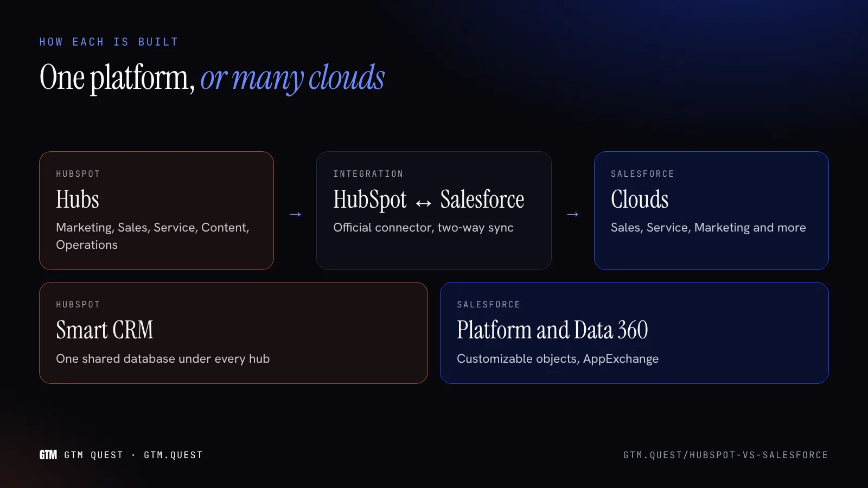
Task: Click the 'Clouds' card title
Action: 640,199
